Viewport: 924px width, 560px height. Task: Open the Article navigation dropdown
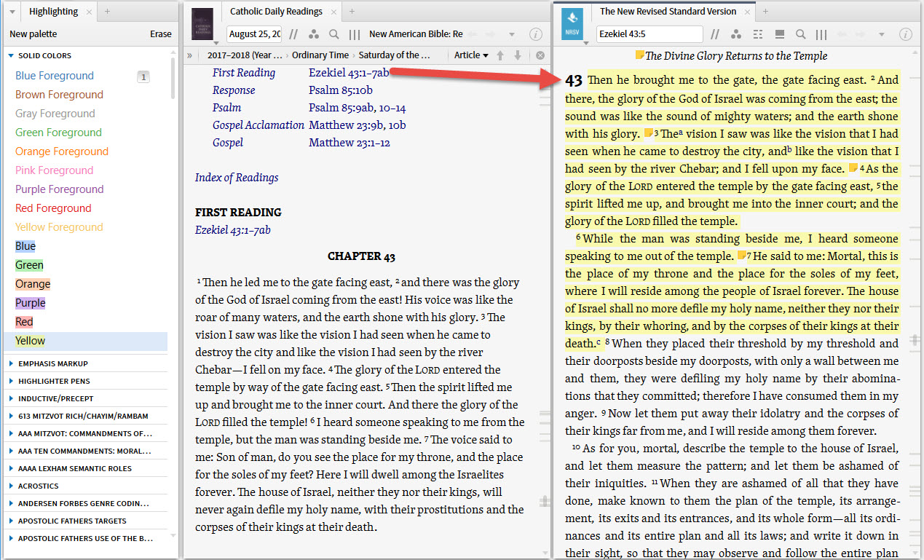(x=471, y=55)
